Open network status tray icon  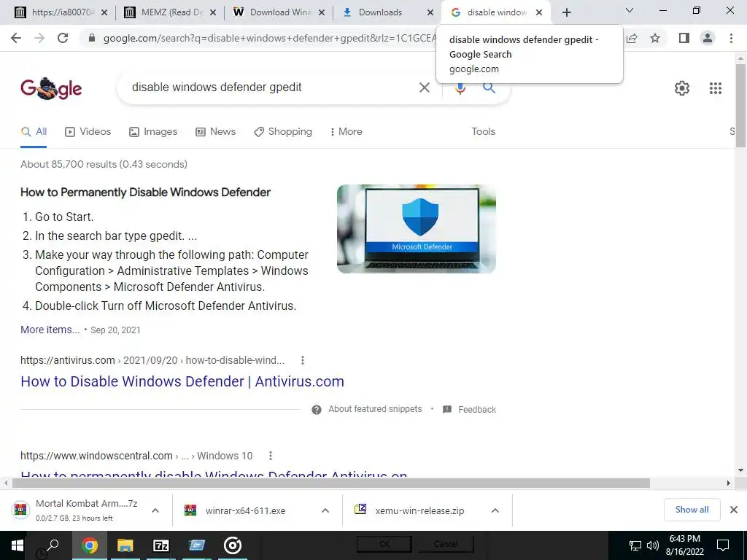635,545
